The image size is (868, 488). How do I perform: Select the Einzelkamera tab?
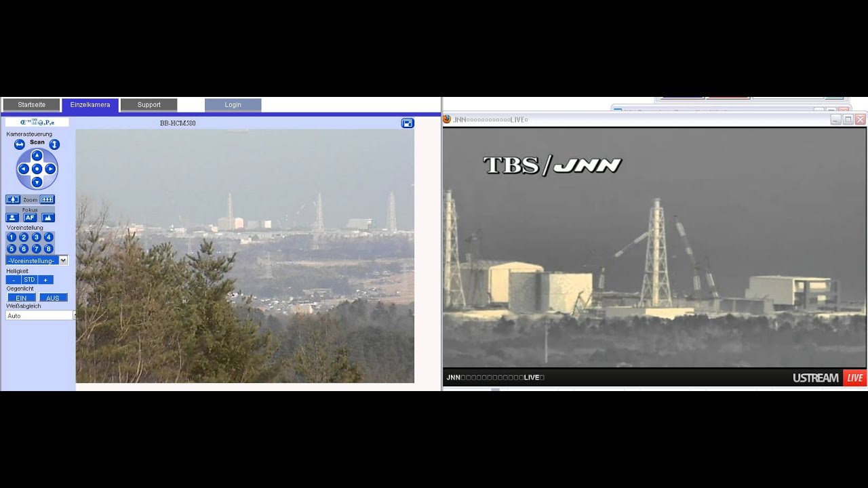[90, 105]
